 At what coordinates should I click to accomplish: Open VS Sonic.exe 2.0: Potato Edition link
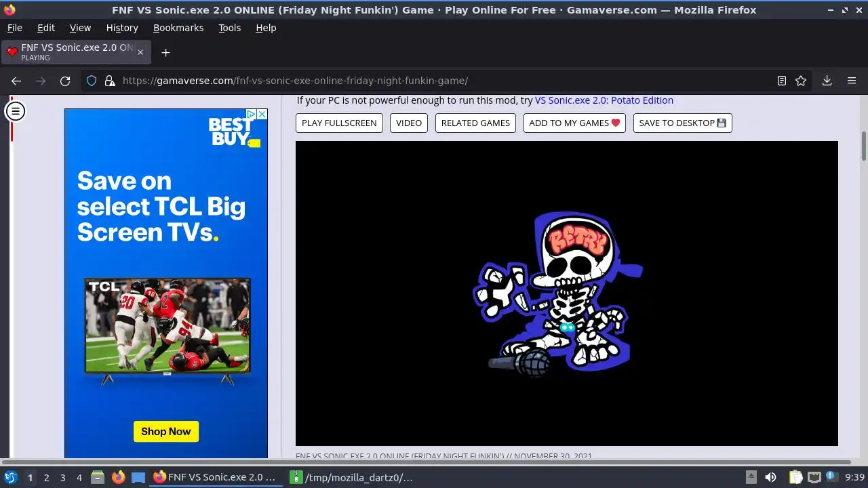604,100
